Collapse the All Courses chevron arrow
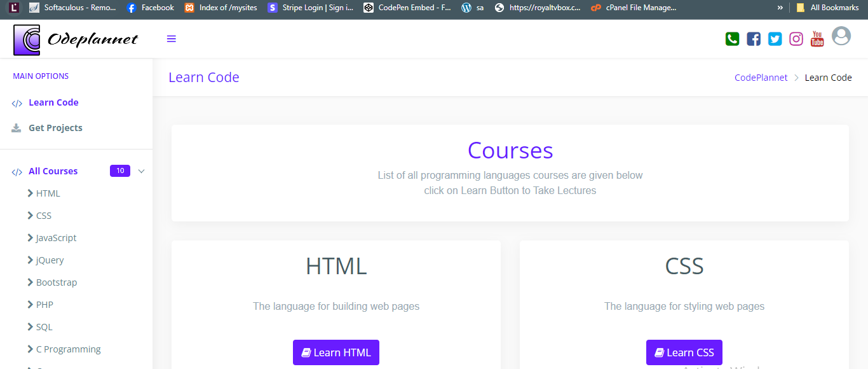Viewport: 868px width, 369px height. [141, 171]
